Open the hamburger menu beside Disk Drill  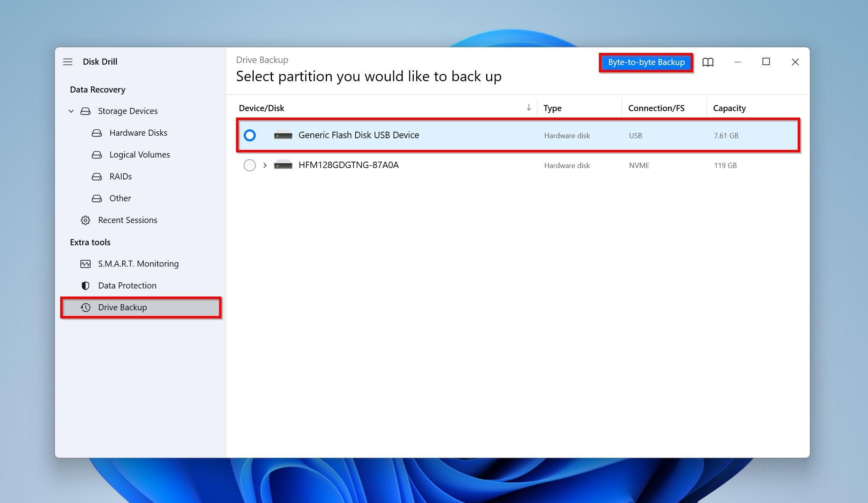[67, 62]
